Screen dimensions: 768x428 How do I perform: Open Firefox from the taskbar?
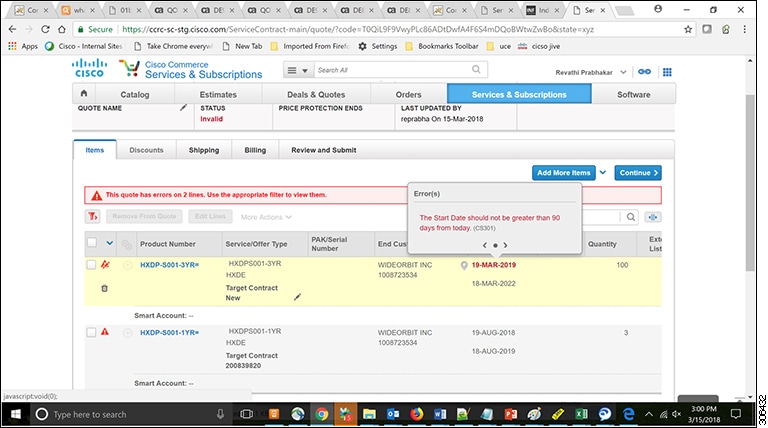(x=417, y=415)
